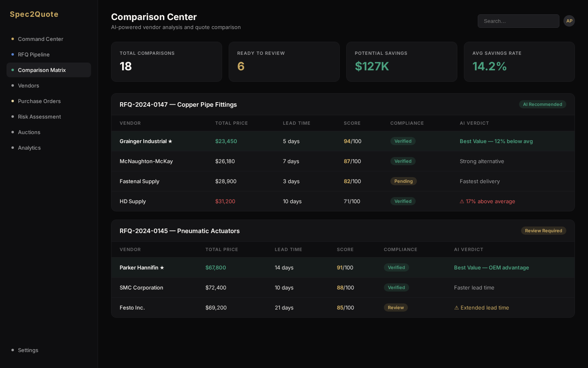Select the Command Center dot icon
Screen dimensions: 588x368
point(13,39)
